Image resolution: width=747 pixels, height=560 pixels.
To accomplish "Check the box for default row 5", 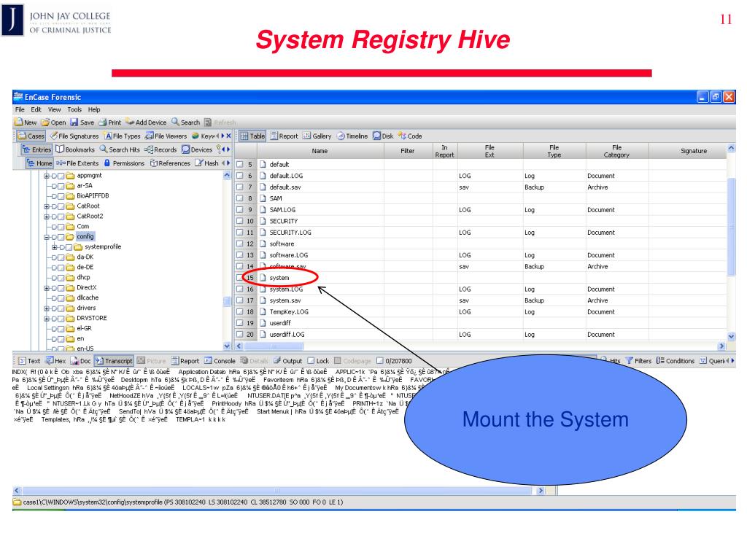I will [x=239, y=164].
